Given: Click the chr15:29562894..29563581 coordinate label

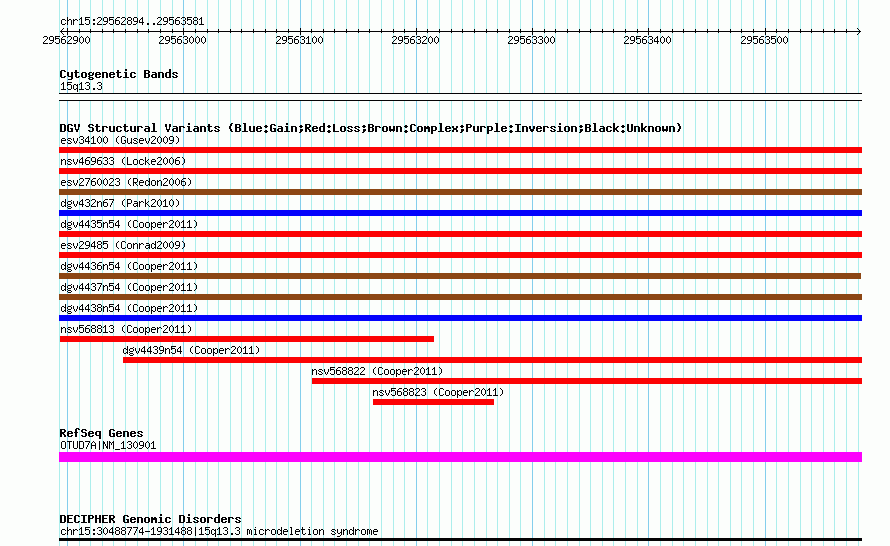Looking at the screenshot, I should (132, 22).
